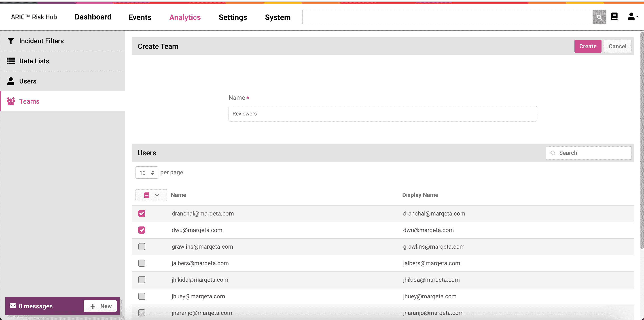
Task: Select Incident Filters in sidebar
Action: pyautogui.click(x=63, y=41)
